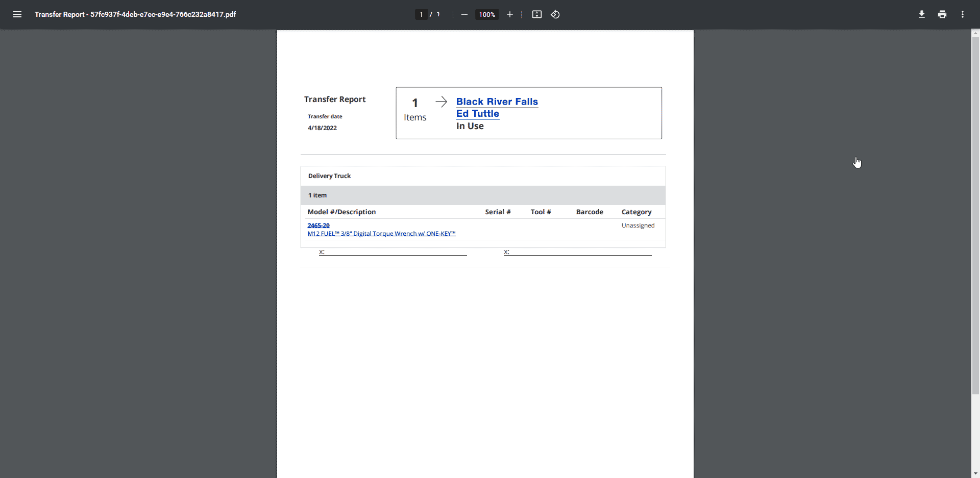Click the right signature line X
Image resolution: width=980 pixels, height=478 pixels.
(506, 252)
